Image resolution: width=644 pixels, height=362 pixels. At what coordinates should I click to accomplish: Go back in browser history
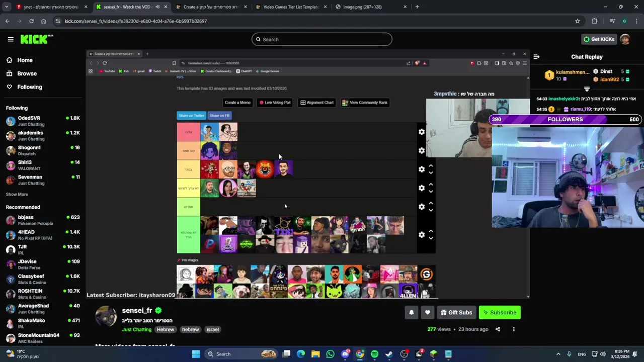8,21
